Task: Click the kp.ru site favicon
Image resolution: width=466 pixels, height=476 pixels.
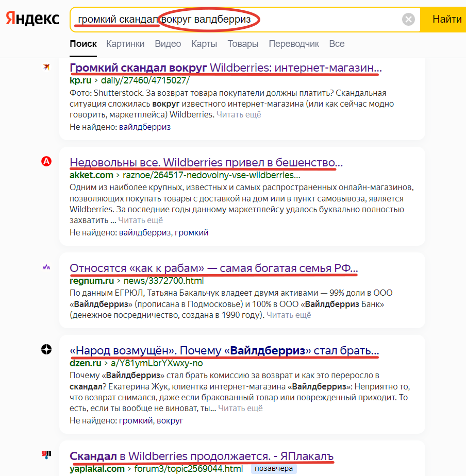Action: pyautogui.click(x=46, y=67)
